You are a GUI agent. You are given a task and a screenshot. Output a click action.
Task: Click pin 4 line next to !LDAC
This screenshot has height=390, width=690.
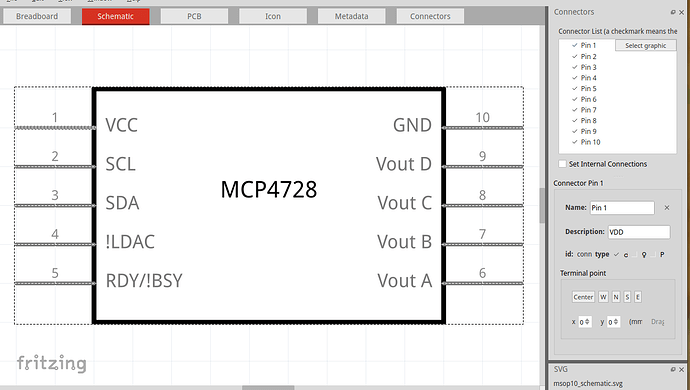point(55,244)
